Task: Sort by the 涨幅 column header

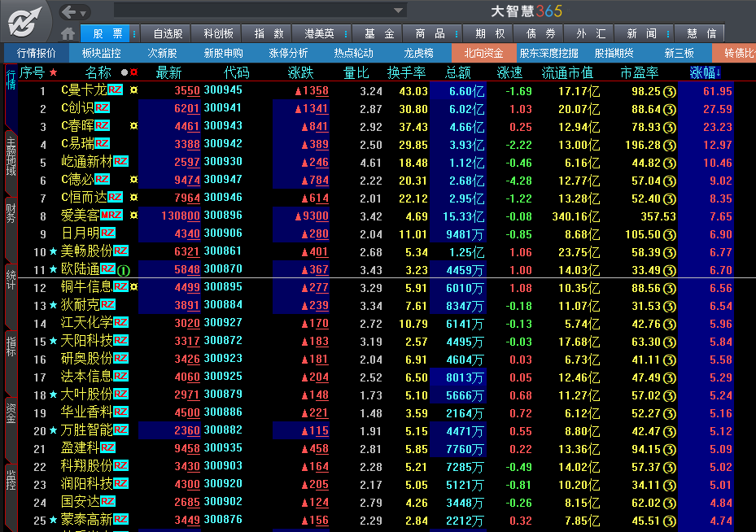Action: (705, 72)
